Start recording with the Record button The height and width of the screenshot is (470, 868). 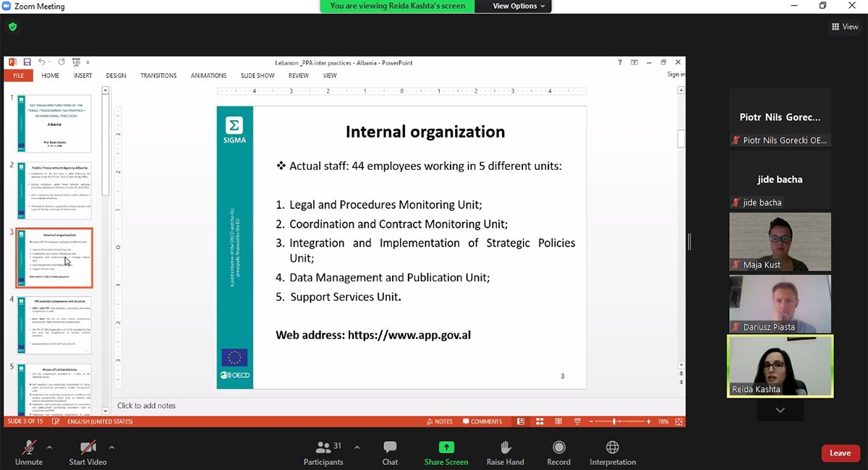[558, 453]
